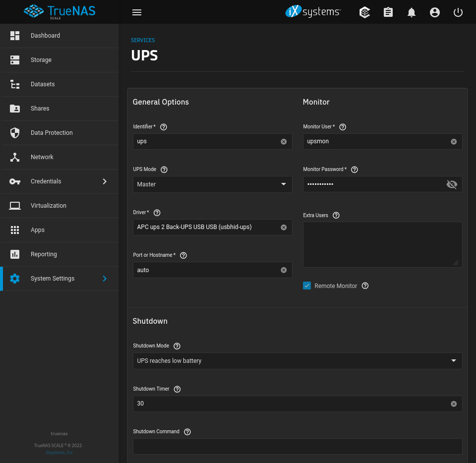Click the SERVICES breadcrumb link

pos(143,40)
